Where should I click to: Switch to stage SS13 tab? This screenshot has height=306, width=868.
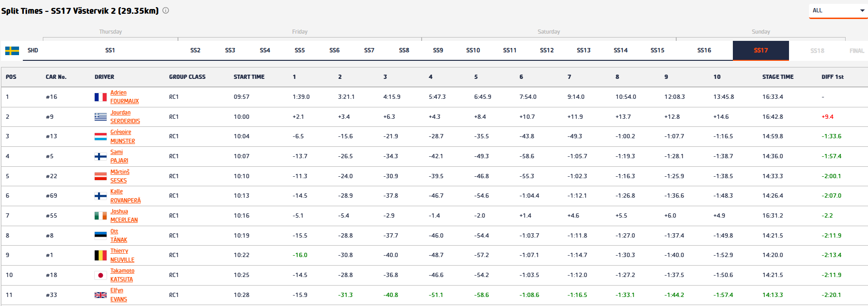[583, 50]
